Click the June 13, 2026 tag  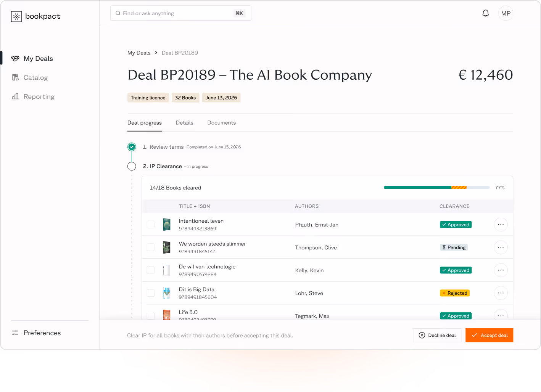click(x=221, y=98)
